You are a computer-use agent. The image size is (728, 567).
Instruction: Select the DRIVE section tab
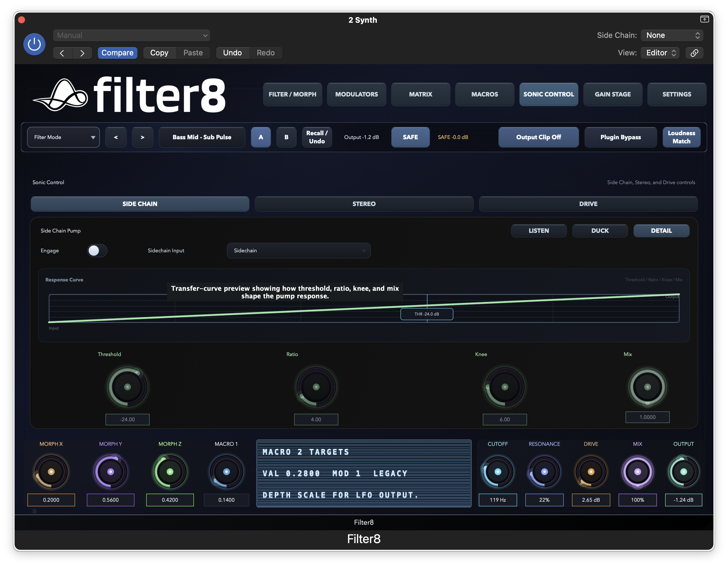[588, 204]
